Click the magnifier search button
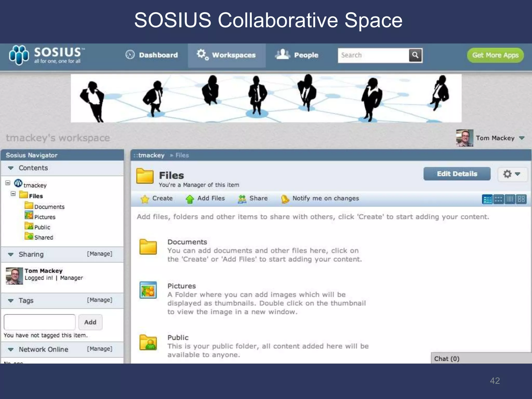The height and width of the screenshot is (399, 532). (x=415, y=55)
